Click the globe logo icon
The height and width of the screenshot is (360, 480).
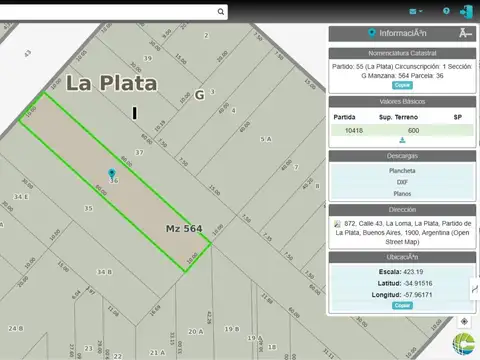pos(463,344)
